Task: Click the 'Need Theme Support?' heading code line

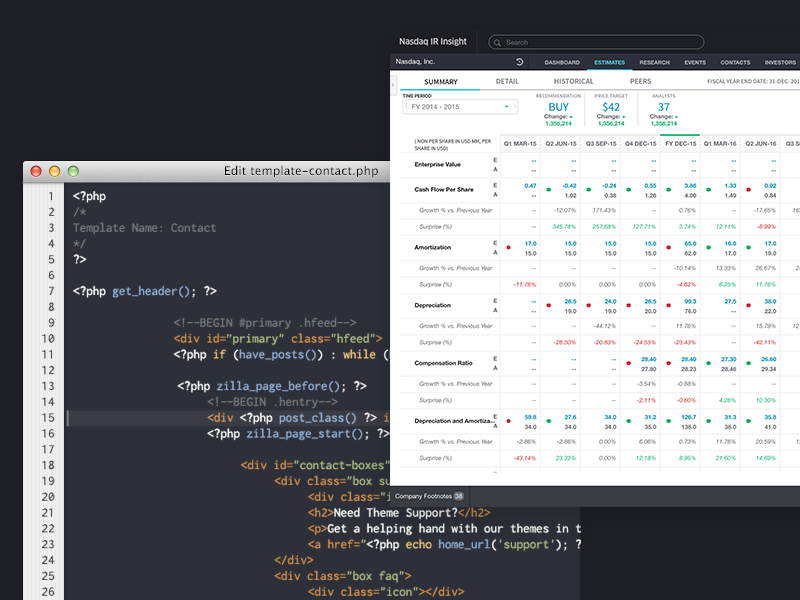Action: pos(398,513)
